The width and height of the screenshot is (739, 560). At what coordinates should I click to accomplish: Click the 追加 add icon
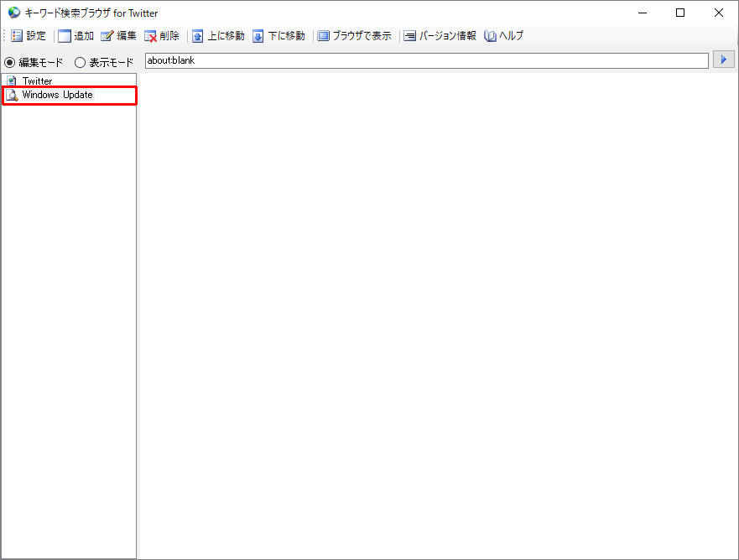64,36
